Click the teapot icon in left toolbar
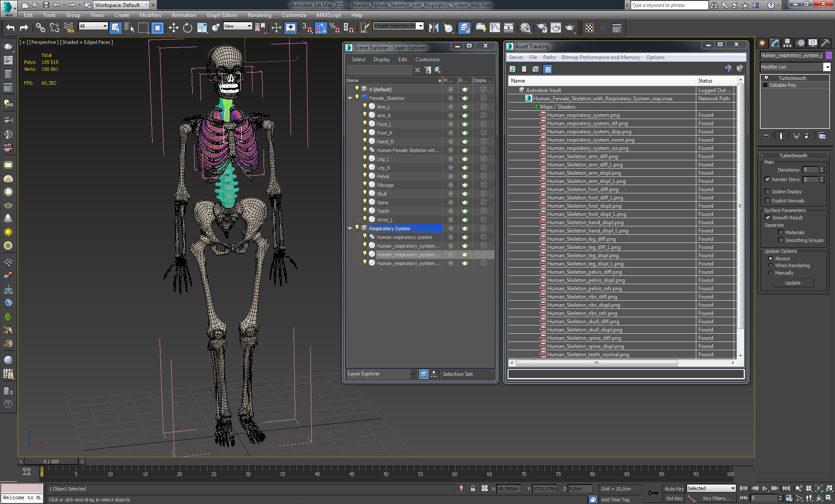The height and width of the screenshot is (504, 835). (x=8, y=46)
